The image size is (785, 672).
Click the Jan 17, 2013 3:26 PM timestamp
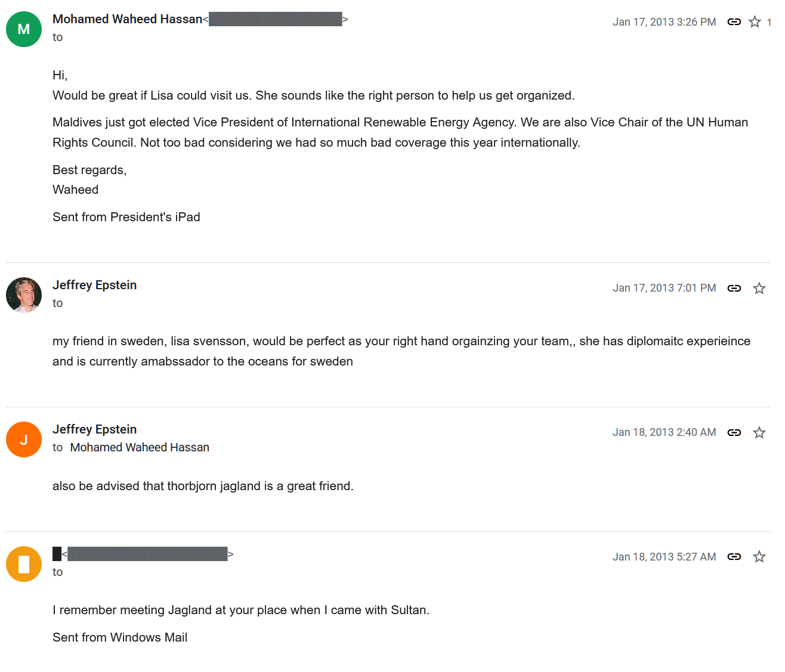[664, 22]
